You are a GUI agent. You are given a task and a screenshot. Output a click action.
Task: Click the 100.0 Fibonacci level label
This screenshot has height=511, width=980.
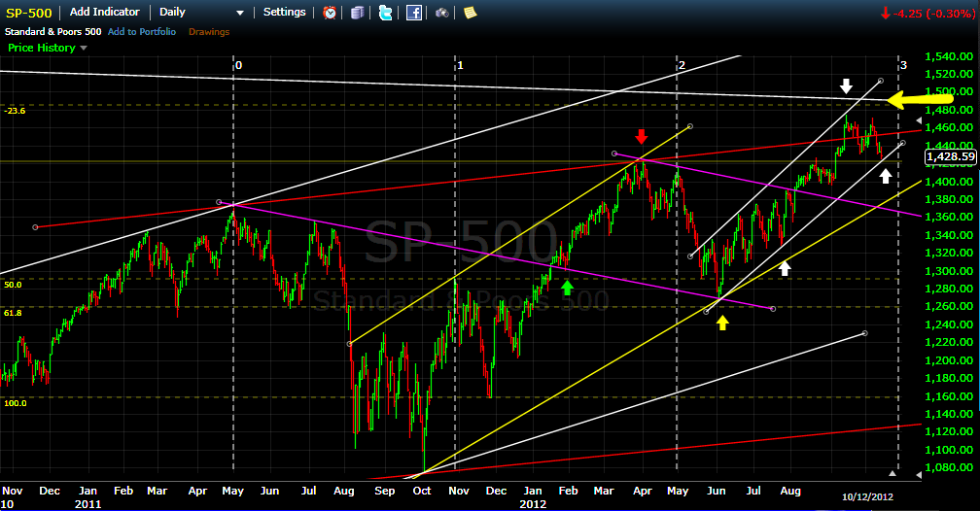tap(16, 403)
